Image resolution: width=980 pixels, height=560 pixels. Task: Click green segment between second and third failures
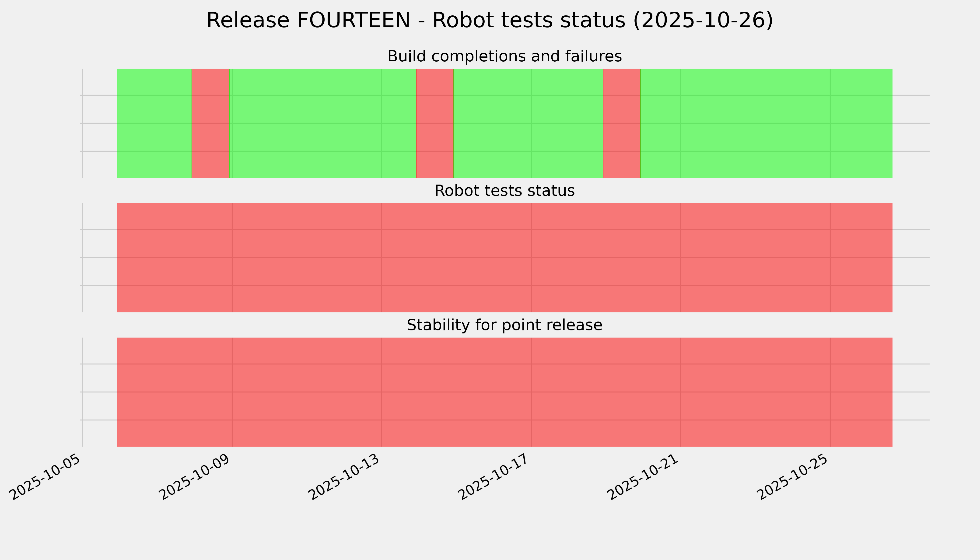[x=528, y=123]
